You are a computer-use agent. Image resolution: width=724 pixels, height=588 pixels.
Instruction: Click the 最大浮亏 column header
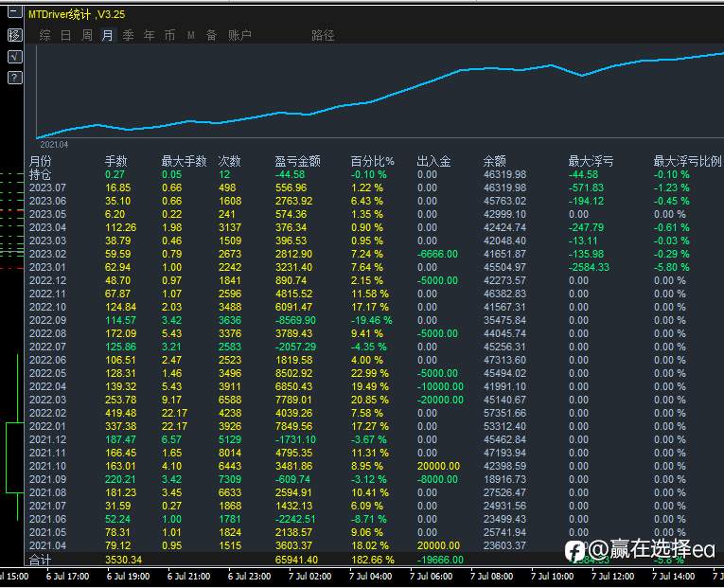coord(591,161)
